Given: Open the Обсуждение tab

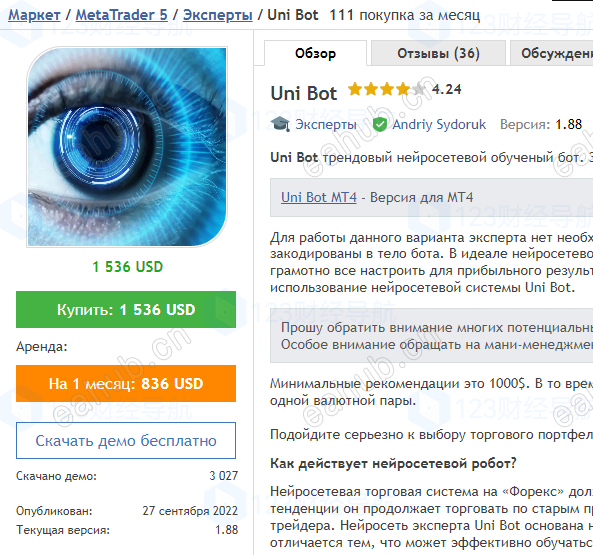Looking at the screenshot, I should (x=552, y=53).
